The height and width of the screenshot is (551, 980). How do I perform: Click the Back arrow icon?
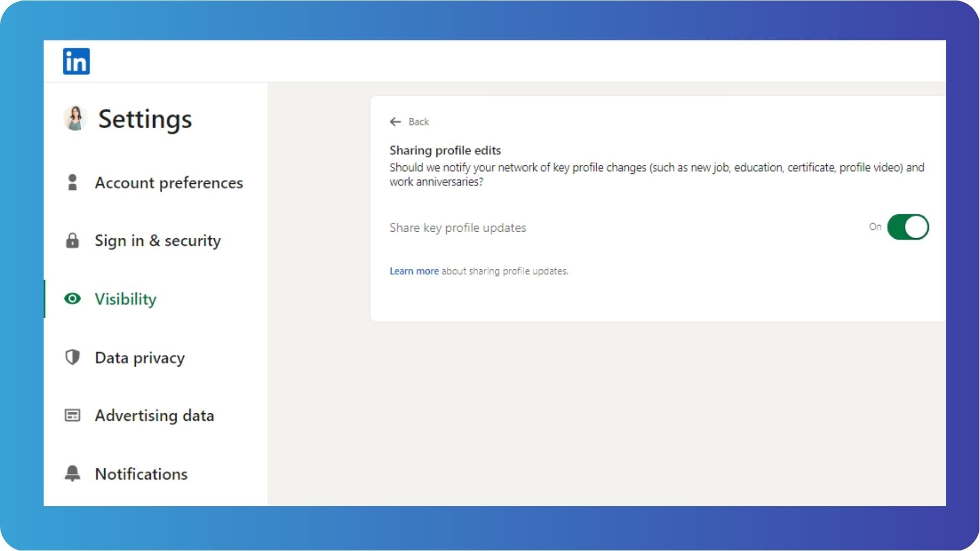click(x=395, y=121)
